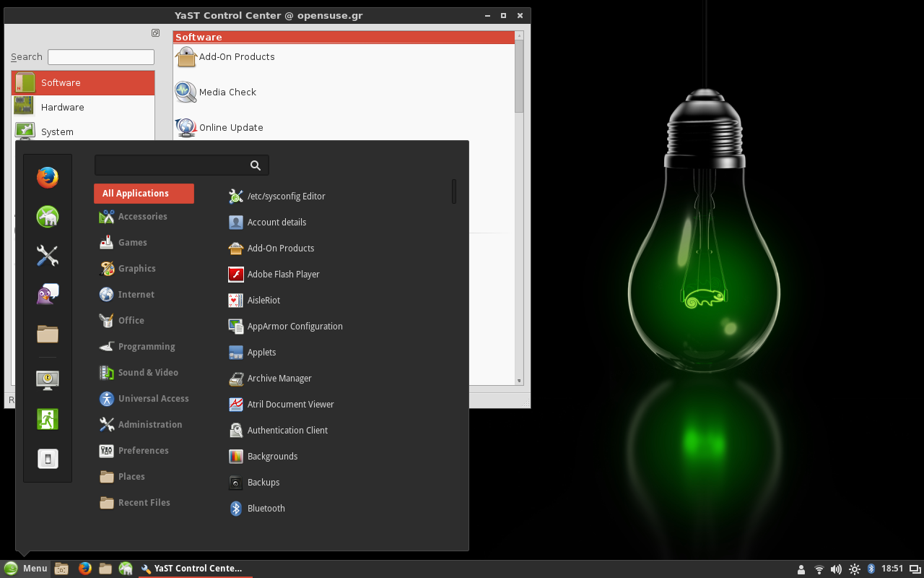
Task: Open Archive Manager application
Action: tap(279, 379)
